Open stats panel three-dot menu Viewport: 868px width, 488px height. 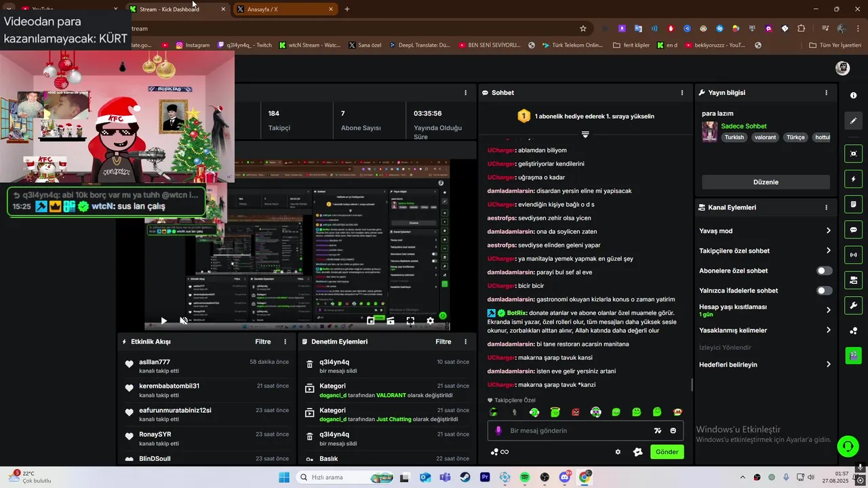[465, 93]
